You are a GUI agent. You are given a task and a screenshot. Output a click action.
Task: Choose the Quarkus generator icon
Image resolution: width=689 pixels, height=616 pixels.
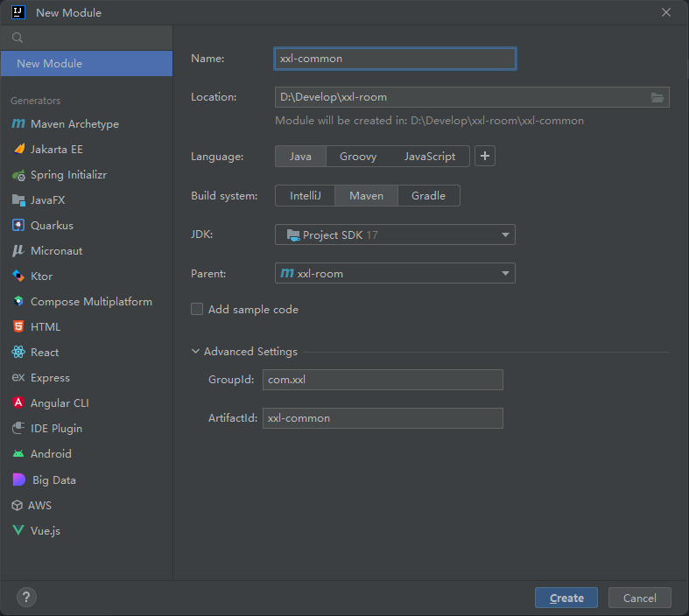[18, 225]
